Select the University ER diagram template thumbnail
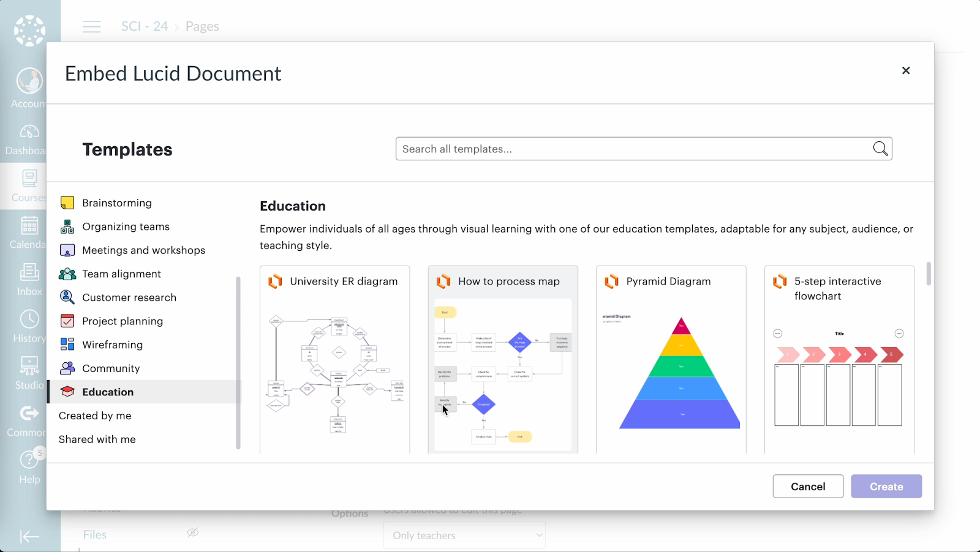This screenshot has height=552, width=980. click(335, 375)
